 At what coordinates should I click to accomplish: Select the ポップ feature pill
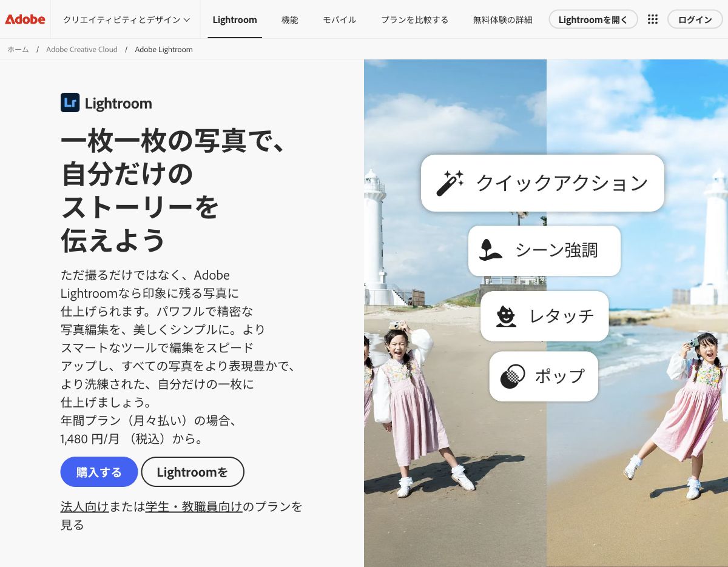(544, 376)
